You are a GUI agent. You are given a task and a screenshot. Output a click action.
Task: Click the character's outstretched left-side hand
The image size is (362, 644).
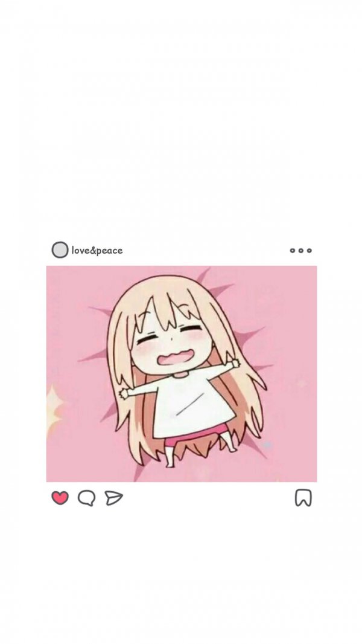124,393
